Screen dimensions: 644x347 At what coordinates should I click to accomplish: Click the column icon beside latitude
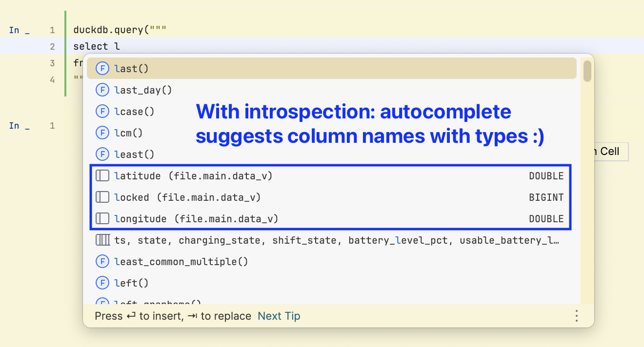coord(102,176)
